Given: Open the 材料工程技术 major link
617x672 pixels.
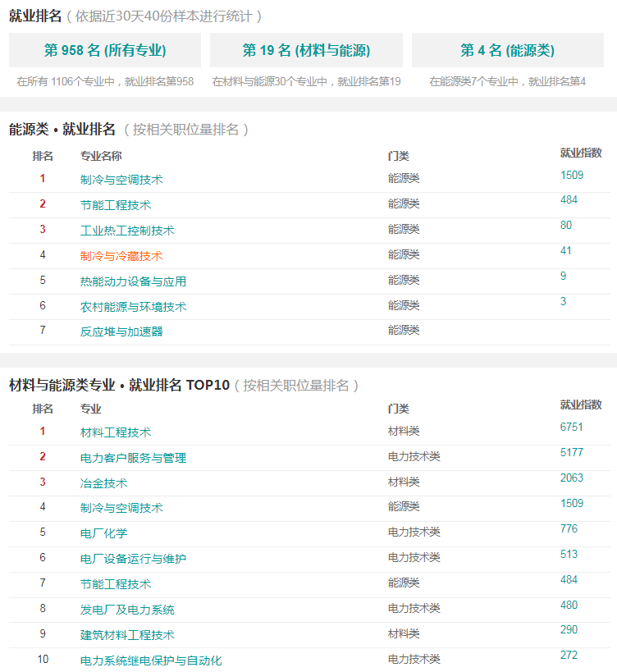Looking at the screenshot, I should click(116, 432).
